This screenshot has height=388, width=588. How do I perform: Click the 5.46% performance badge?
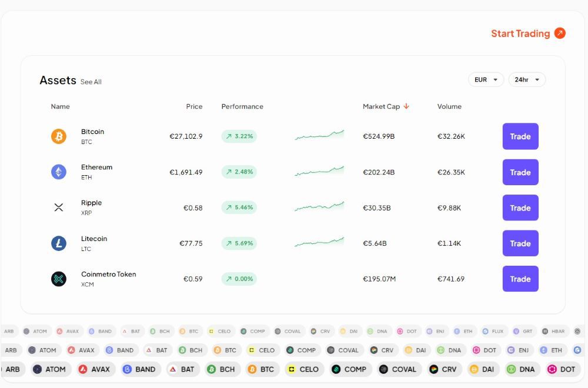coord(239,208)
